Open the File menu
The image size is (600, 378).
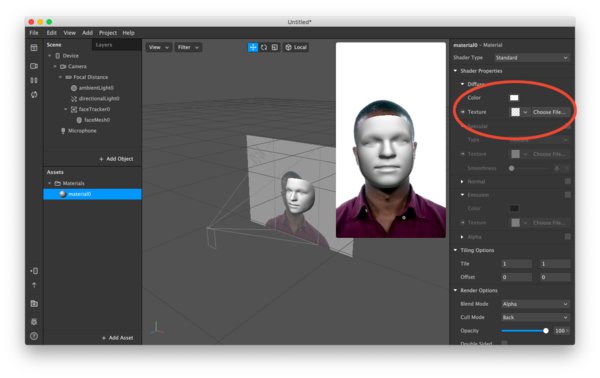coord(34,33)
